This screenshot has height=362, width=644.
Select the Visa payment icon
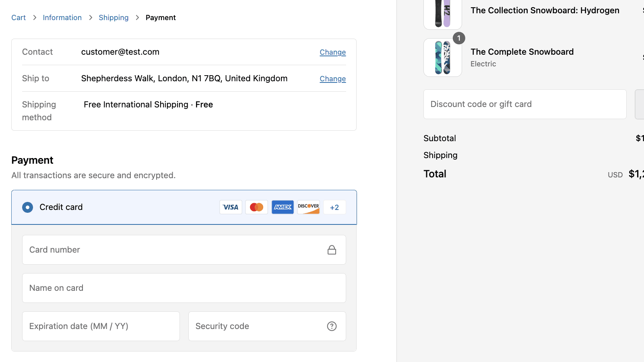(231, 207)
